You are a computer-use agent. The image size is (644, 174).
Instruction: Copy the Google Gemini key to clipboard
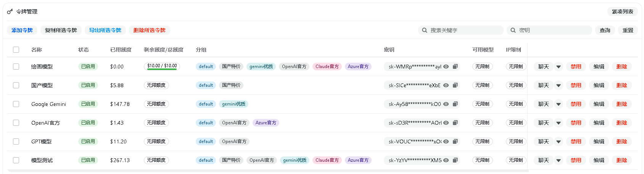tap(455, 104)
